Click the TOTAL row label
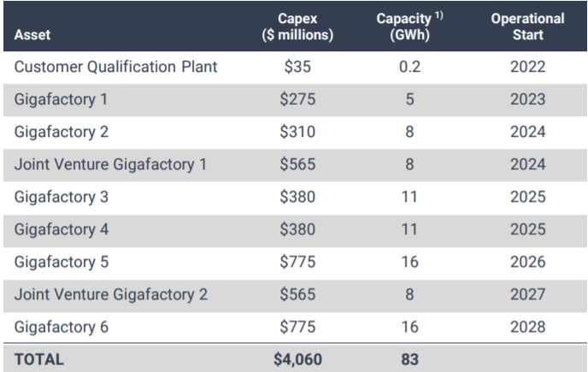 pyautogui.click(x=39, y=359)
